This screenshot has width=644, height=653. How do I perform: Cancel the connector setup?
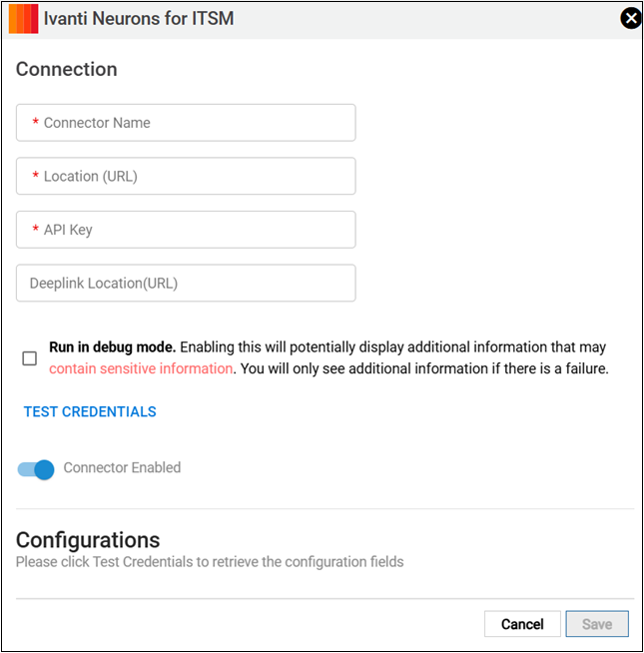[x=522, y=624]
